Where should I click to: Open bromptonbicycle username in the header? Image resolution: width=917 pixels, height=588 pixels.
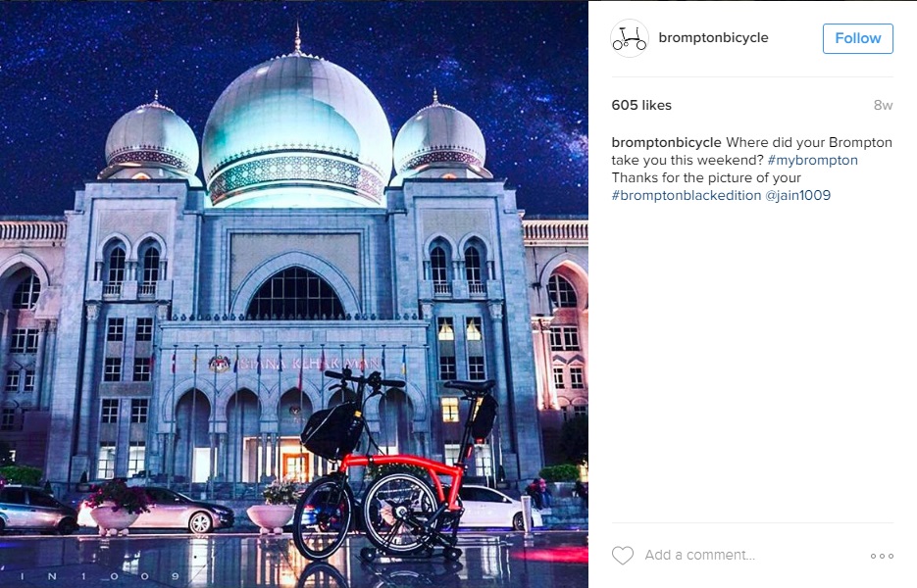click(x=713, y=37)
